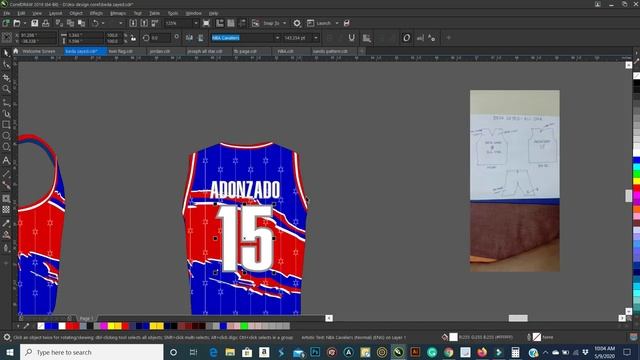
Task: Open the Effects menu
Action: (x=96, y=13)
